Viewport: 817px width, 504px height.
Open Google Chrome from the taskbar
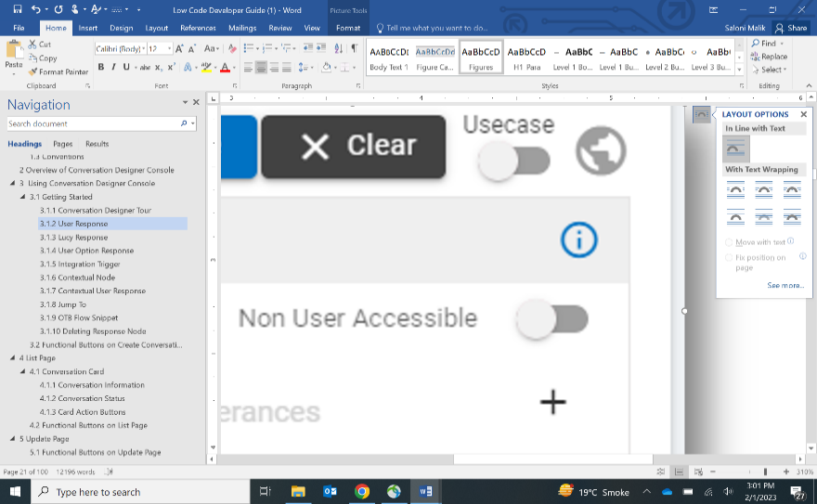coord(361,492)
